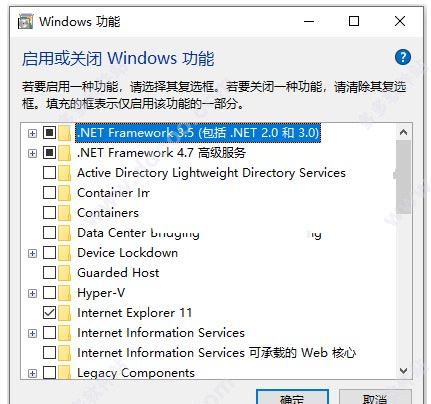This screenshot has width=431, height=404.
Task: Tick the Containers checkbox
Action: tap(49, 213)
